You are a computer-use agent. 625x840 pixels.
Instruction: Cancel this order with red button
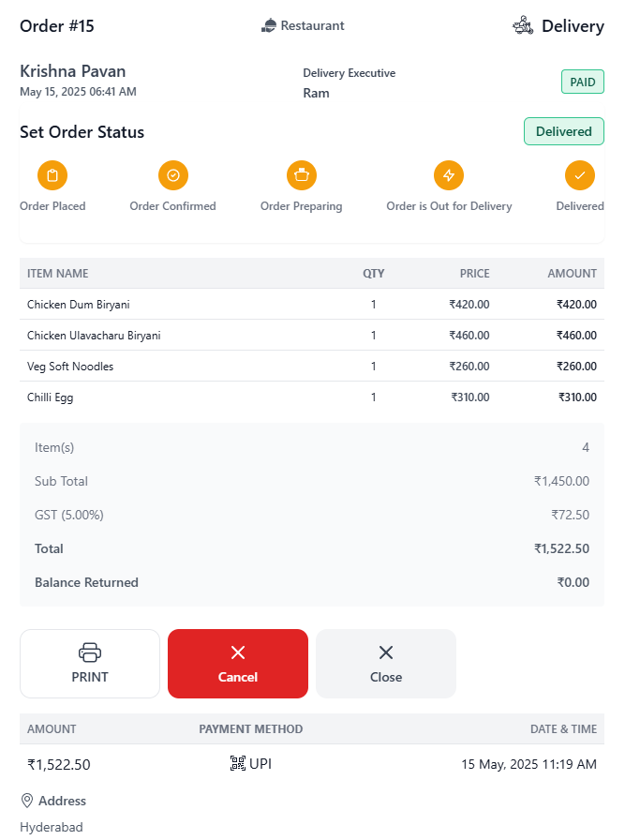tap(238, 663)
